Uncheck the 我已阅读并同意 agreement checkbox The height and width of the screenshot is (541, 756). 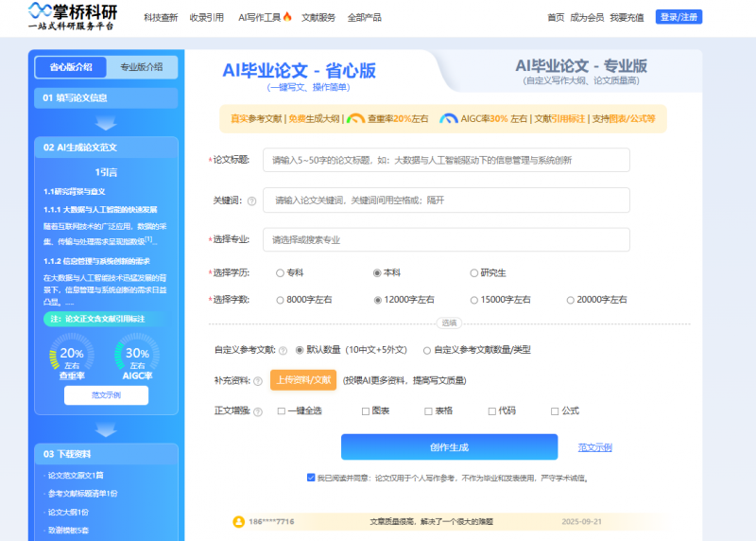point(311,478)
